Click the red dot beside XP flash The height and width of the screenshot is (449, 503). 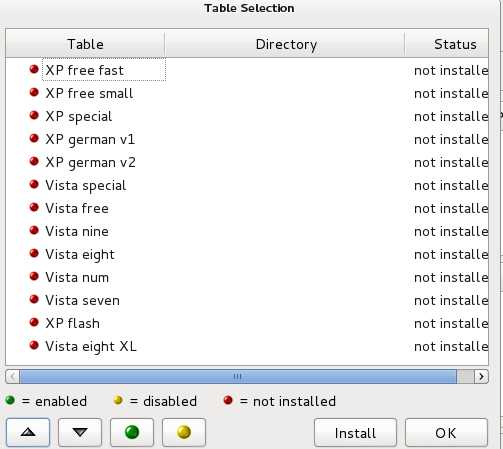34,322
